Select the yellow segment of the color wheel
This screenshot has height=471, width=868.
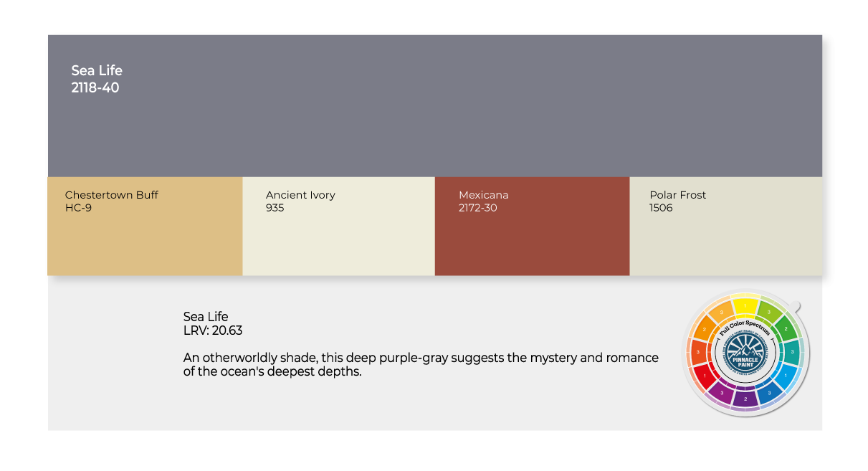(x=745, y=305)
